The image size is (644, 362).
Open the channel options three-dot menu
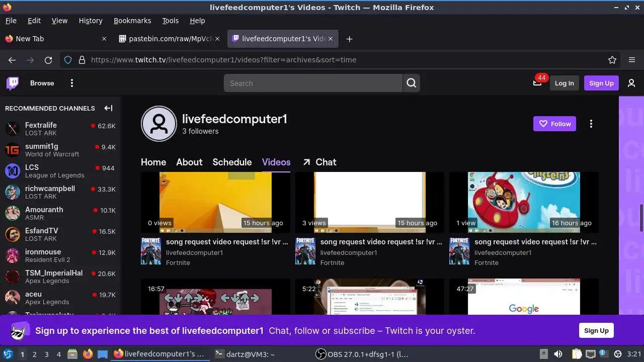point(591,124)
